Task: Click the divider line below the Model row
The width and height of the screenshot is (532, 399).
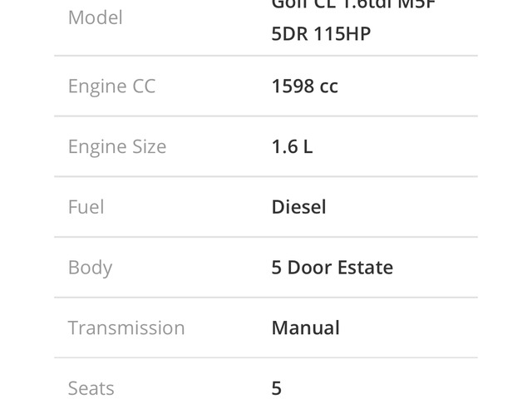Action: 266,56
